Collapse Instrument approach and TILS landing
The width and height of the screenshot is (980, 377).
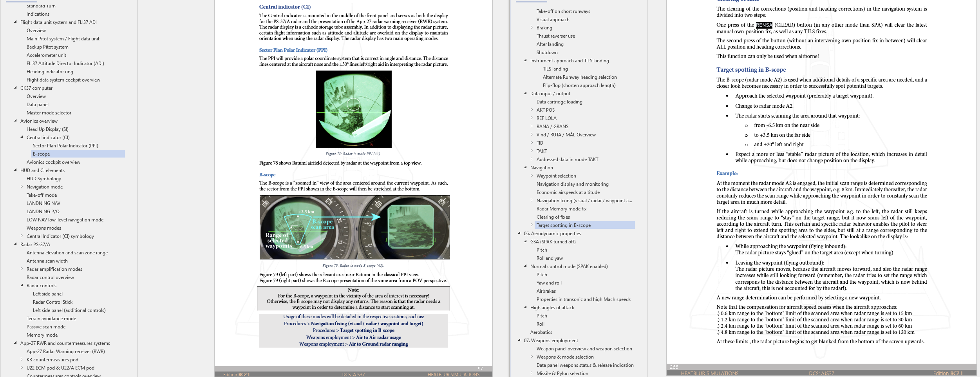coord(525,60)
